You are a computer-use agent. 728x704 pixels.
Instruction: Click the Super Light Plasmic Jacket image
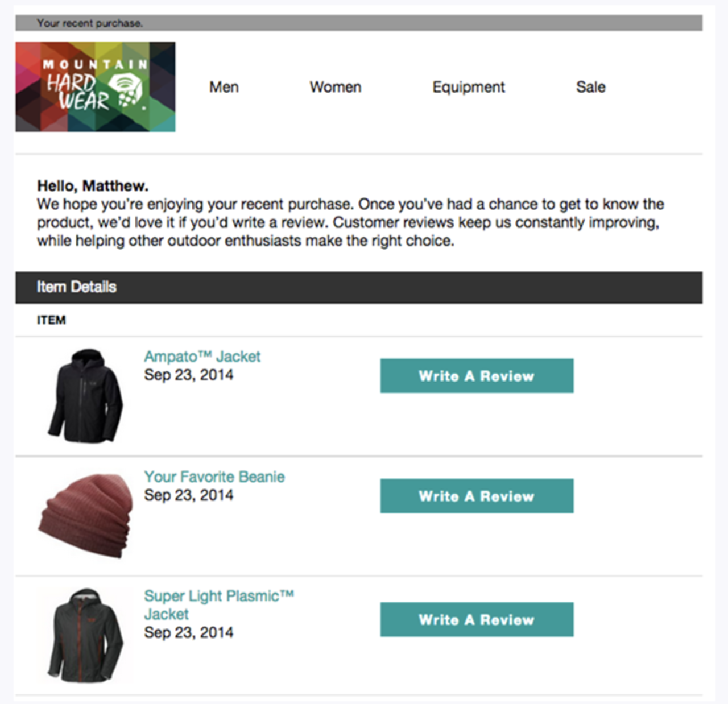point(85,635)
